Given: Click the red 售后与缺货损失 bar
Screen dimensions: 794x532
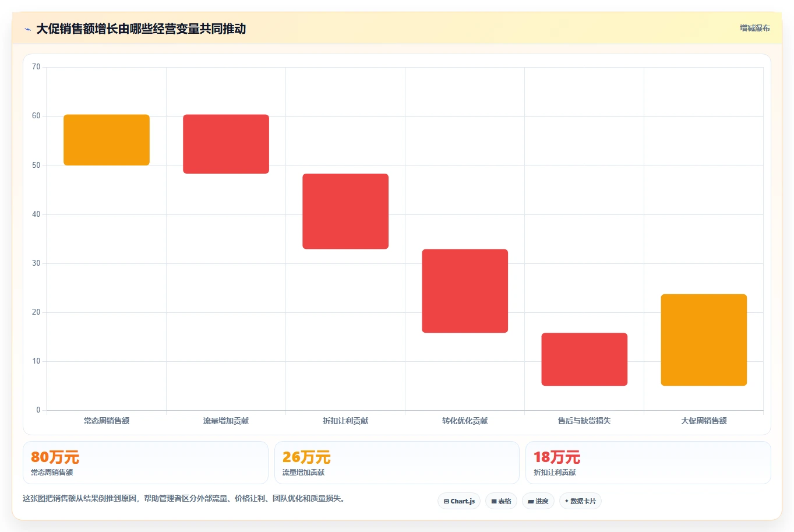Looking at the screenshot, I should pyautogui.click(x=584, y=360).
